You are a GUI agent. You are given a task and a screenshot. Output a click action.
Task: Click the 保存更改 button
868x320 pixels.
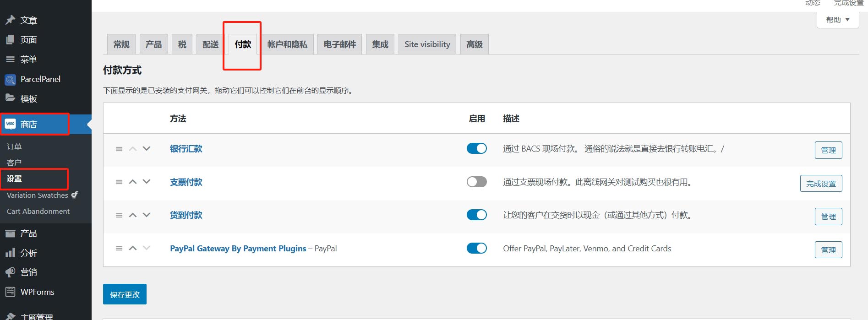pyautogui.click(x=125, y=294)
